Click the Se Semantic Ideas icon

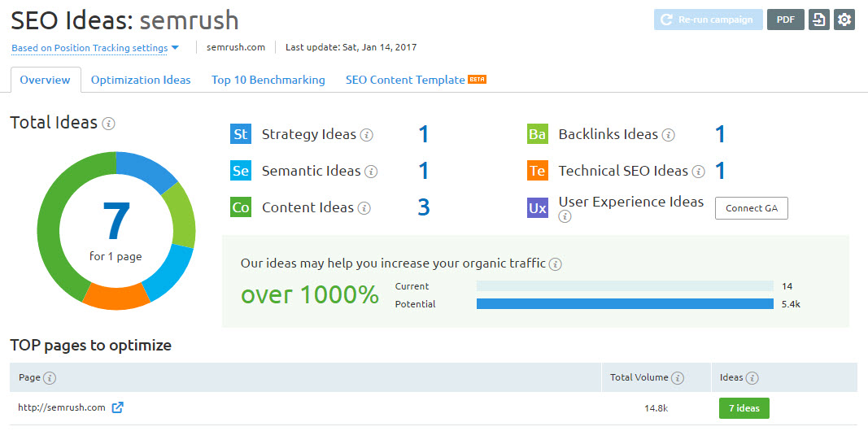pyautogui.click(x=241, y=171)
